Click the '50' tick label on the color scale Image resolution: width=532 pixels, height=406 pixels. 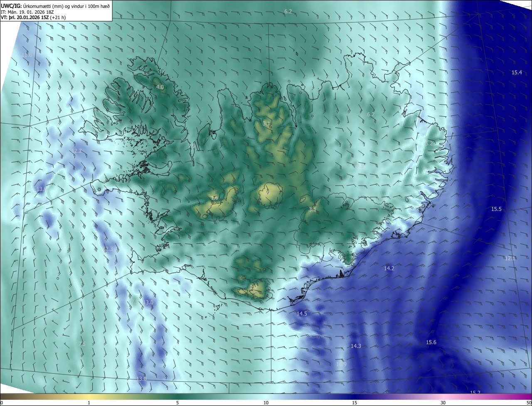pos(529,403)
